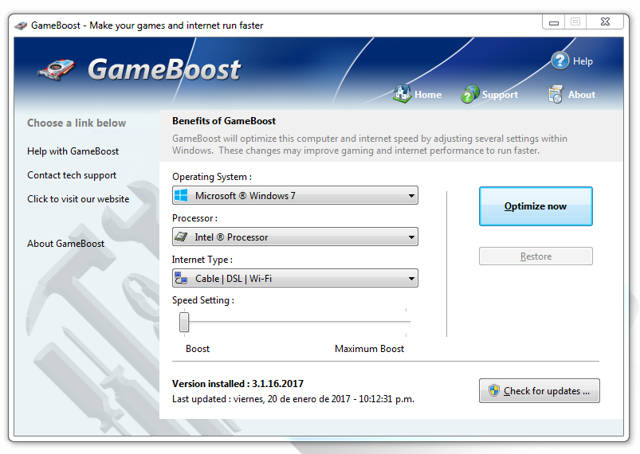The width and height of the screenshot is (640, 454).
Task: Click Cable | DSL | Wi-Fi selected value
Action: pos(233,278)
